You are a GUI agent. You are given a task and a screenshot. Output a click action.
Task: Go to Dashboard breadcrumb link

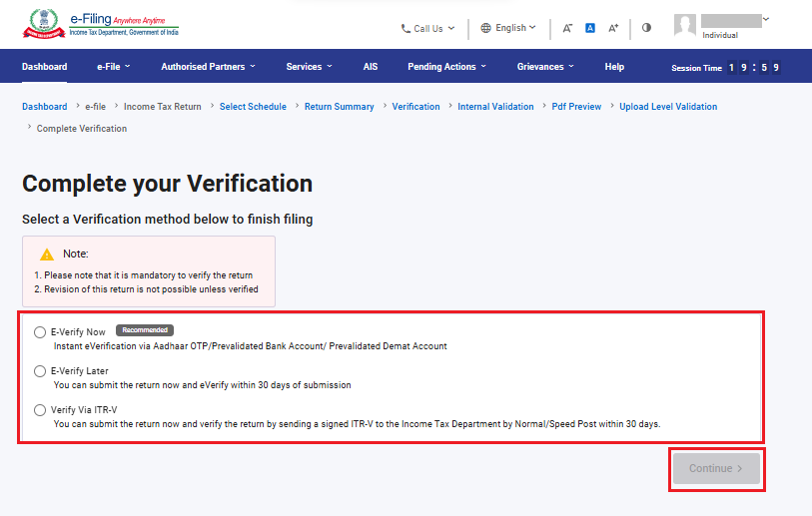pyautogui.click(x=45, y=107)
